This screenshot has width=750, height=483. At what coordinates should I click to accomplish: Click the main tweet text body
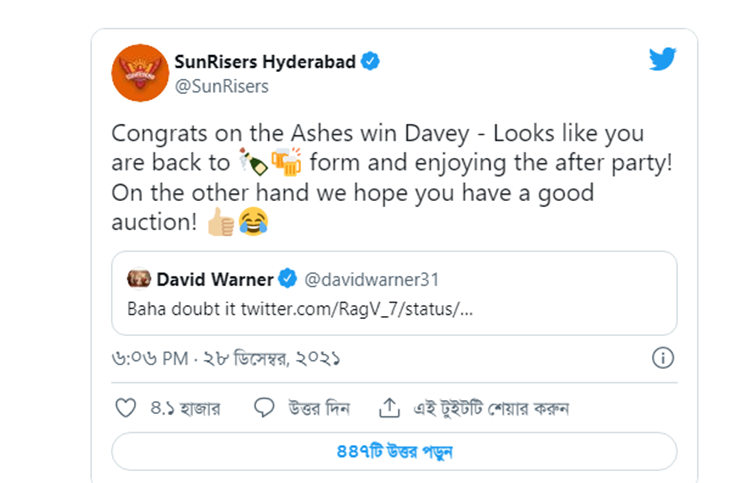392,177
